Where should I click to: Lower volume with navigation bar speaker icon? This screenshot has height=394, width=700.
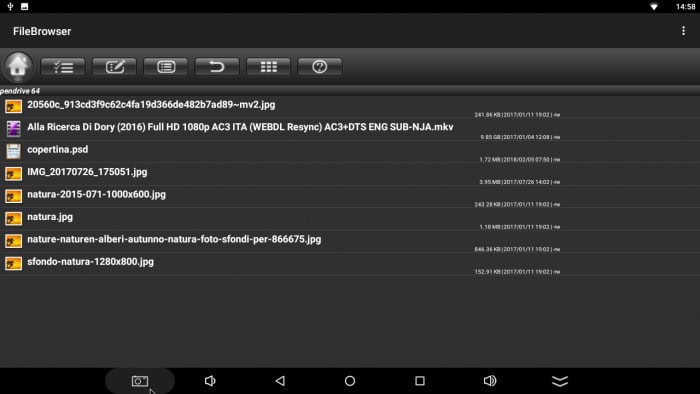(210, 381)
